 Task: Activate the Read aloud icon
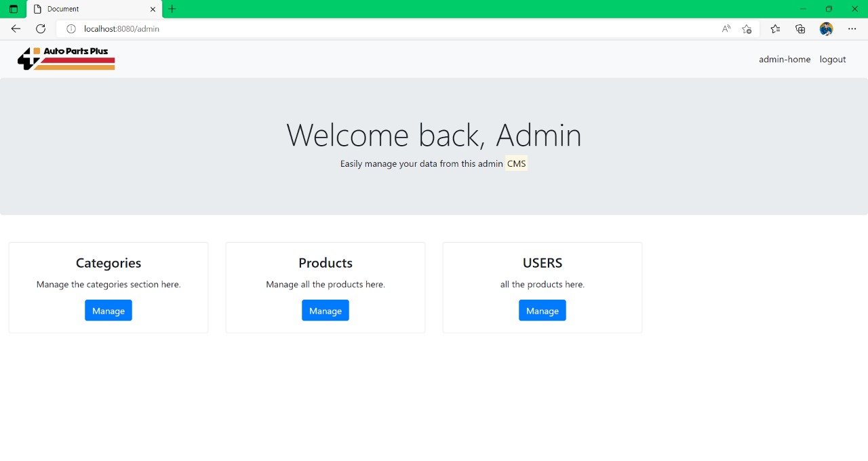(x=726, y=28)
